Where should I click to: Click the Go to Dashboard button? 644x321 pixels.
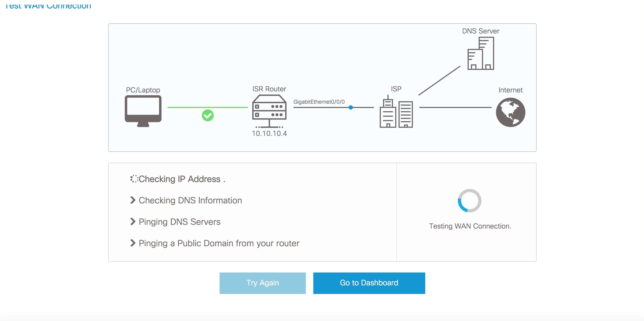coord(368,293)
